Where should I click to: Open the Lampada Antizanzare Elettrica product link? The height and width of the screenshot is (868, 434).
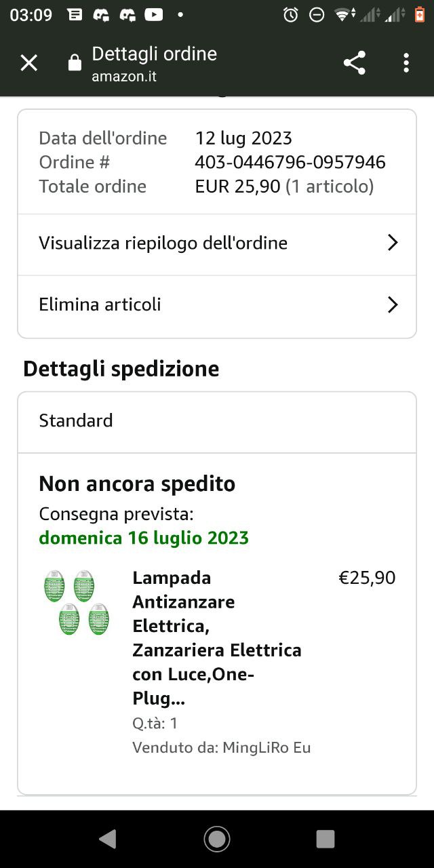[x=217, y=637]
